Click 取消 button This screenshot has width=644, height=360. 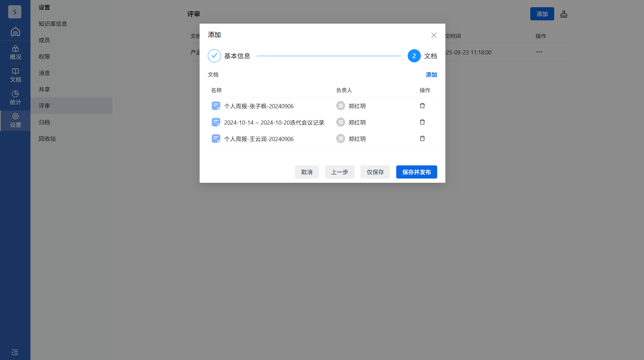306,172
